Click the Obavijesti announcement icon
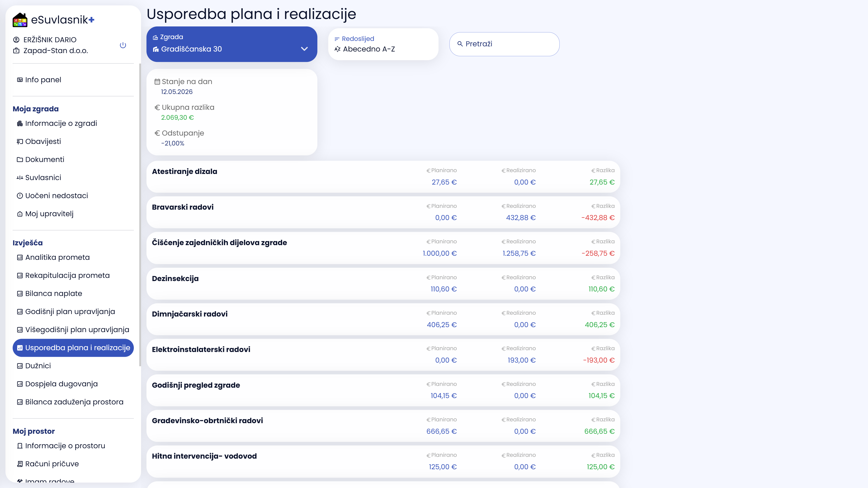This screenshot has width=868, height=488. (x=20, y=142)
